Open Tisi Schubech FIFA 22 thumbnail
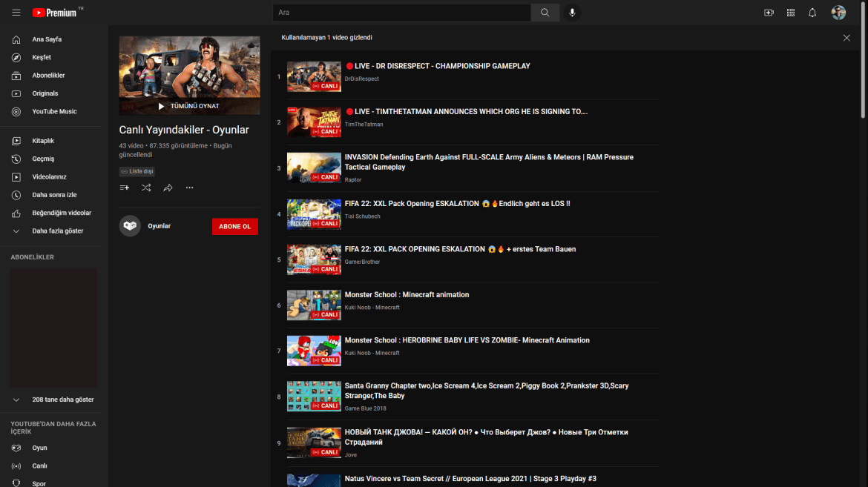This screenshot has height=487, width=868. [x=314, y=214]
